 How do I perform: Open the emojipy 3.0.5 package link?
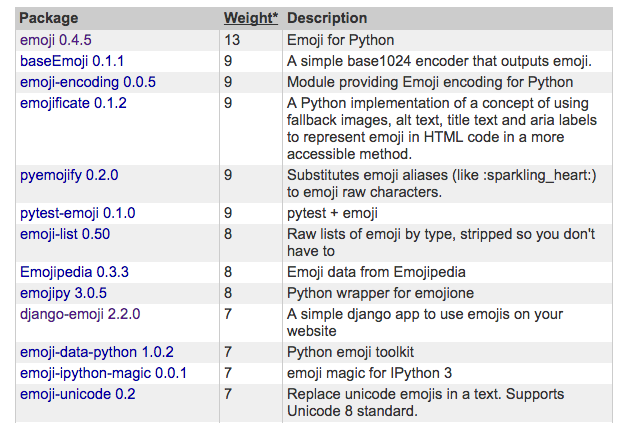[63, 293]
